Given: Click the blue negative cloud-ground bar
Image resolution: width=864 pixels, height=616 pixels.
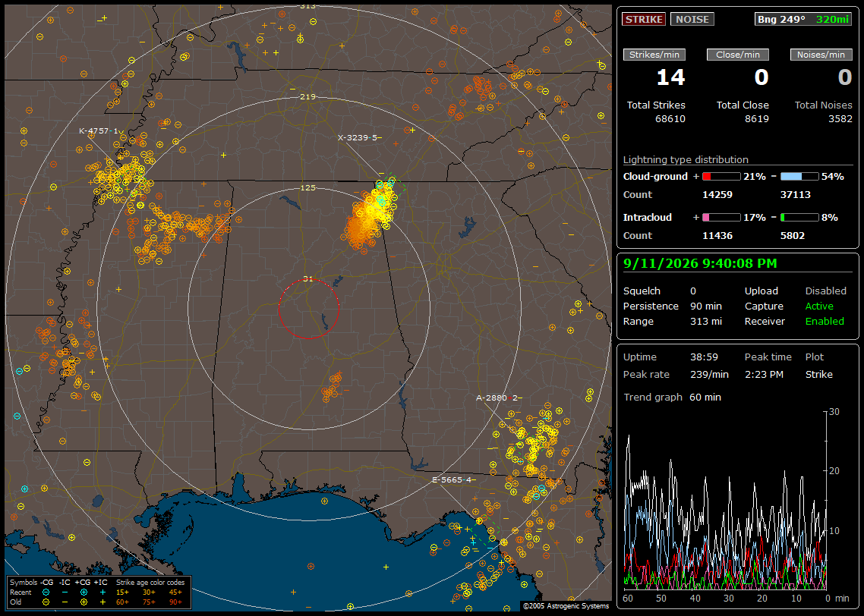Looking at the screenshot, I should coord(799,177).
